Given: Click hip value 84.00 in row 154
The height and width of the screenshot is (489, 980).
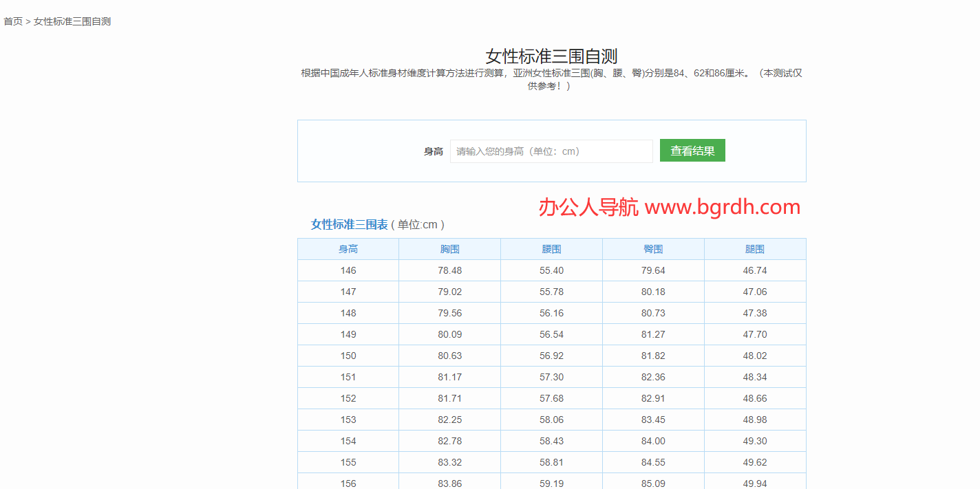Looking at the screenshot, I should pos(652,440).
